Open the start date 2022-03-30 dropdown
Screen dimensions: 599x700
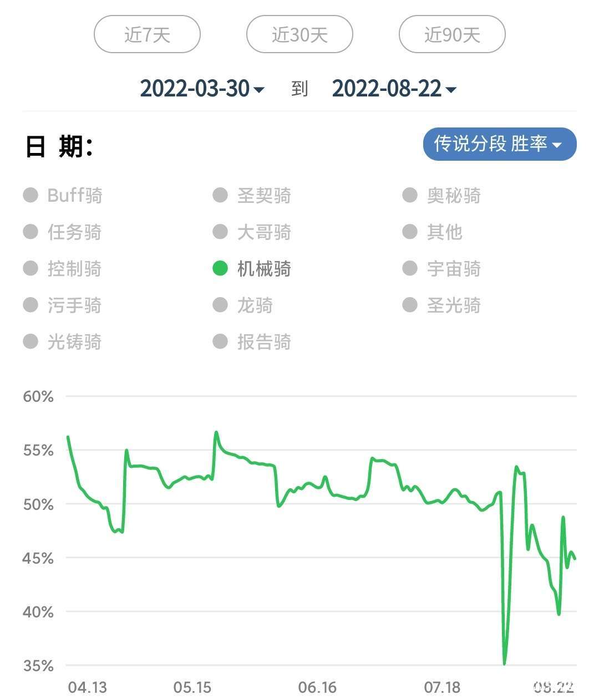[202, 89]
